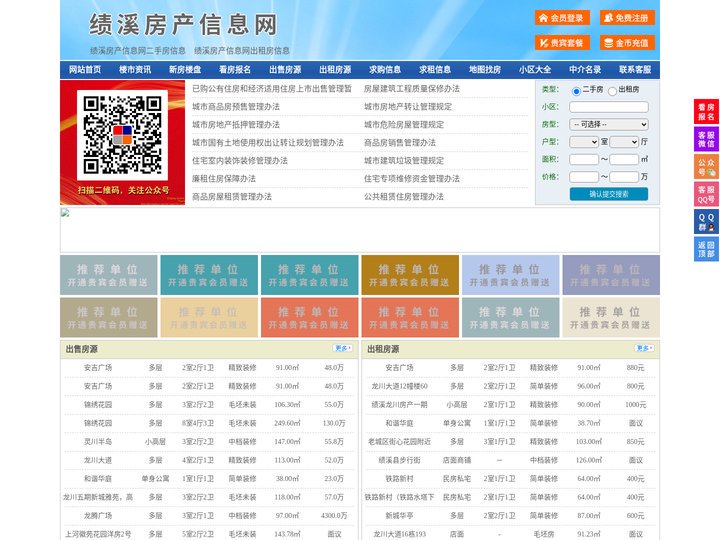Click the QQ群 sidebar icon
The image size is (720, 540).
point(706,222)
